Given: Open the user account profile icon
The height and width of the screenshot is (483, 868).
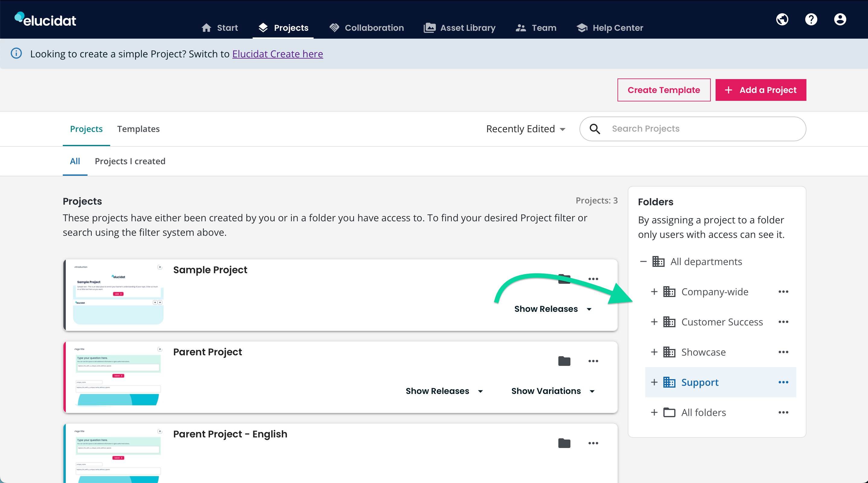Looking at the screenshot, I should (x=840, y=19).
